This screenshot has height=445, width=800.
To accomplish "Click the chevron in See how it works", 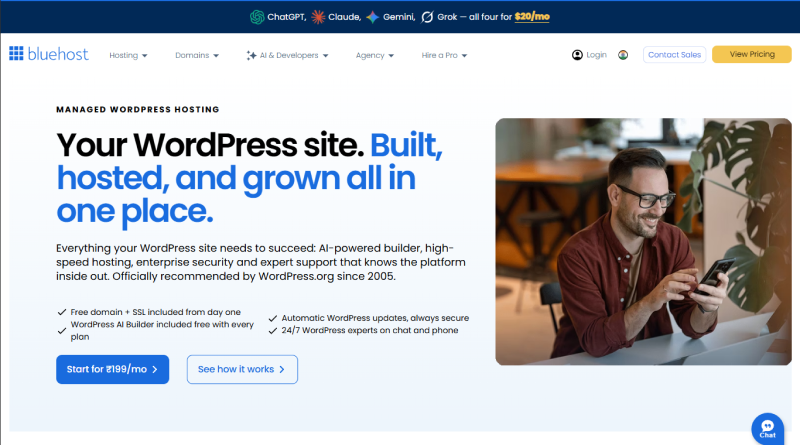I will click(x=282, y=369).
